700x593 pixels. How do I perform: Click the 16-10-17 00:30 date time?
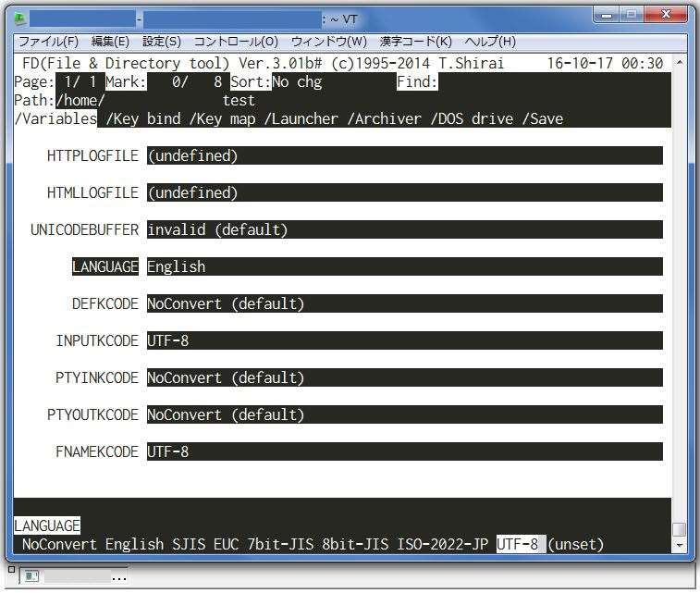tap(605, 64)
